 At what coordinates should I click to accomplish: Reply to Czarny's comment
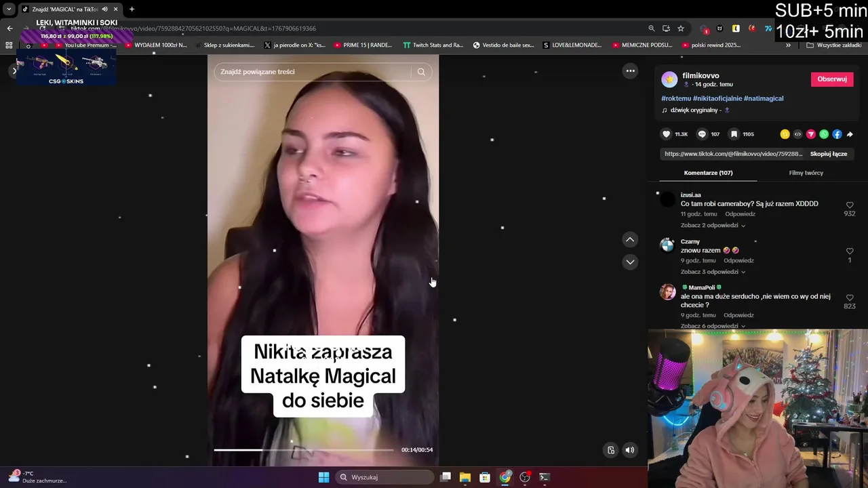[738, 261]
